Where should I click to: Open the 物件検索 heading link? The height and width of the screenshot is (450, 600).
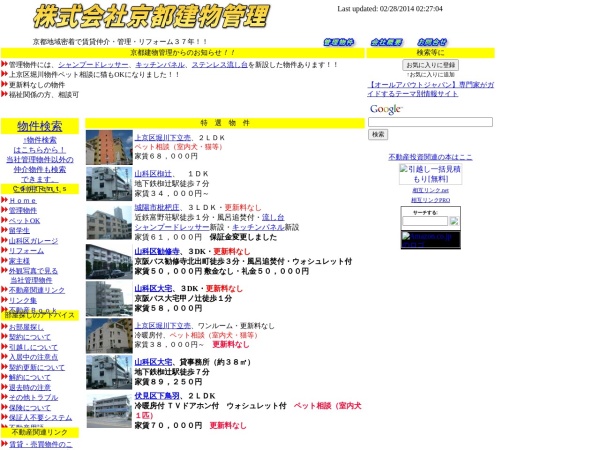[x=40, y=126]
